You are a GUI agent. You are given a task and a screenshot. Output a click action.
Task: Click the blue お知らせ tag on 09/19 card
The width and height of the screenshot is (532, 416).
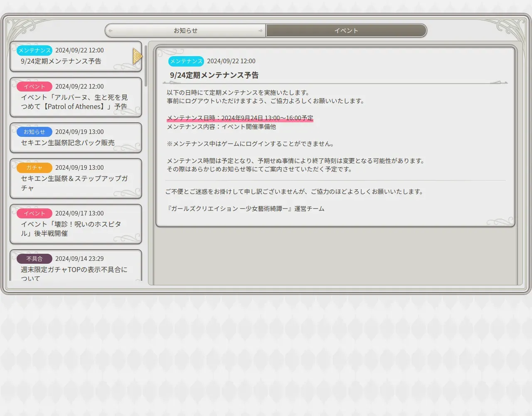click(x=34, y=132)
